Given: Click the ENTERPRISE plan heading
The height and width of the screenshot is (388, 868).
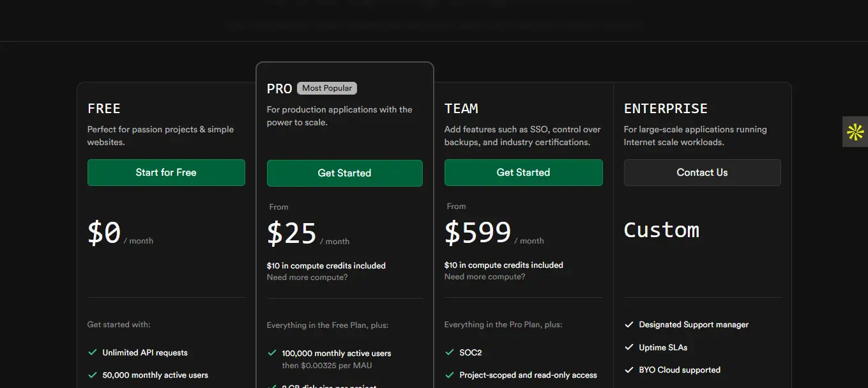Looking at the screenshot, I should [x=666, y=109].
